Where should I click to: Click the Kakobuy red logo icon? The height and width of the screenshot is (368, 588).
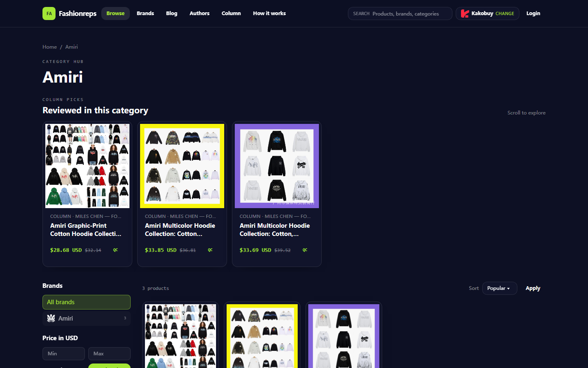[465, 13]
